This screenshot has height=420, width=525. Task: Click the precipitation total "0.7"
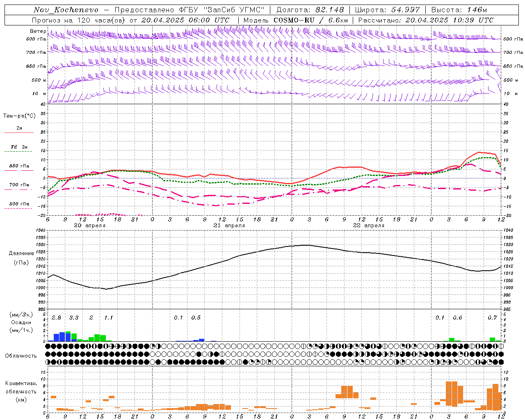coord(492,318)
